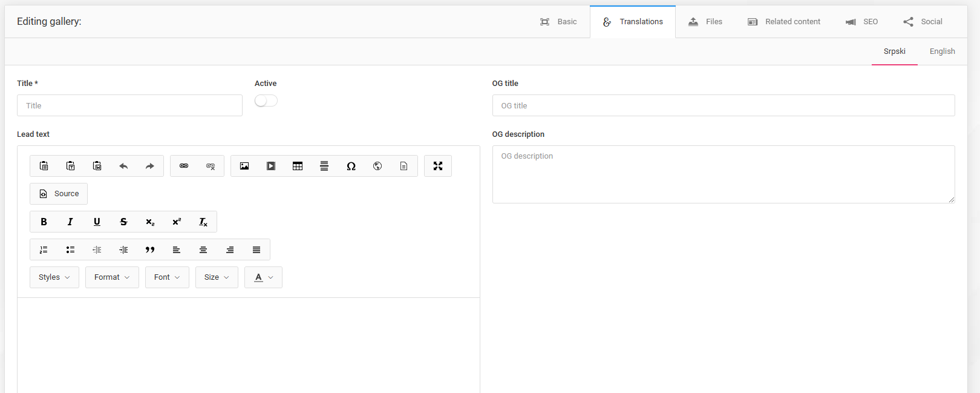
Task: Maximize the editor with the fullscreen icon
Action: 438,166
